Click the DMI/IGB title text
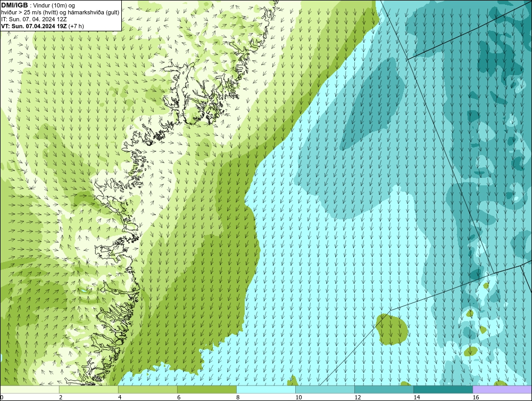The width and height of the screenshot is (532, 401). (14, 5)
